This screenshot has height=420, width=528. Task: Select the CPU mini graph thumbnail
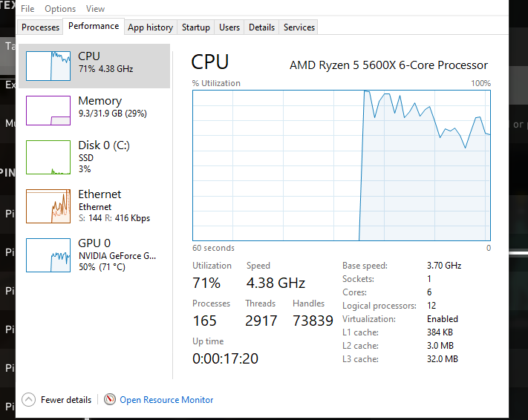[48, 65]
